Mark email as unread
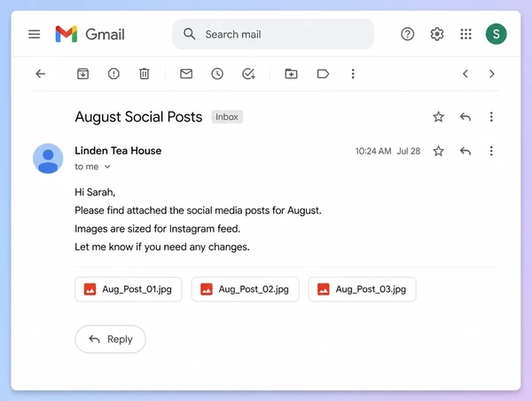This screenshot has height=401, width=532. 186,74
